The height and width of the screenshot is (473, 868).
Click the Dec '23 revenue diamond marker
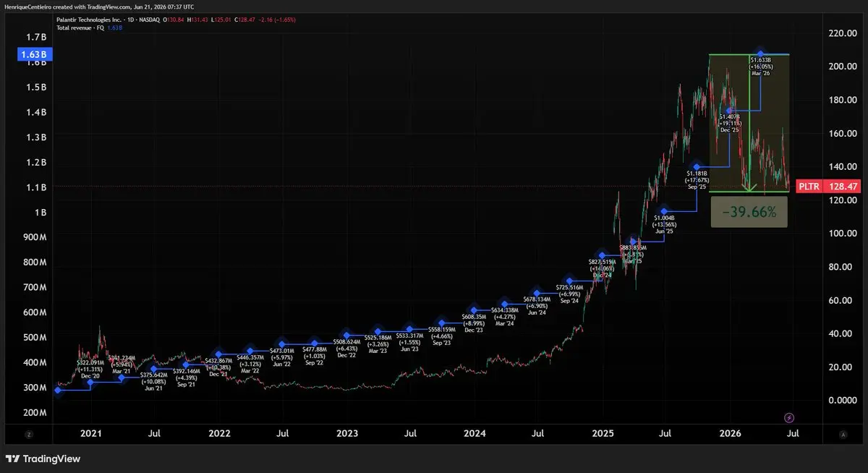pyautogui.click(x=474, y=310)
